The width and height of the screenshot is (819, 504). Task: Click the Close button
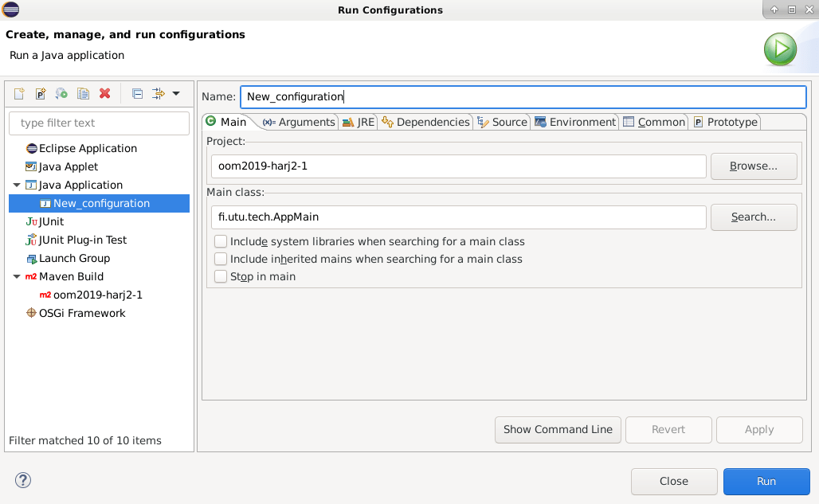tap(674, 481)
